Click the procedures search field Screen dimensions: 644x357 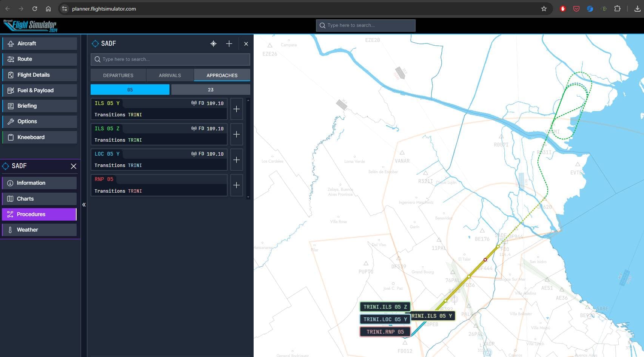(170, 59)
